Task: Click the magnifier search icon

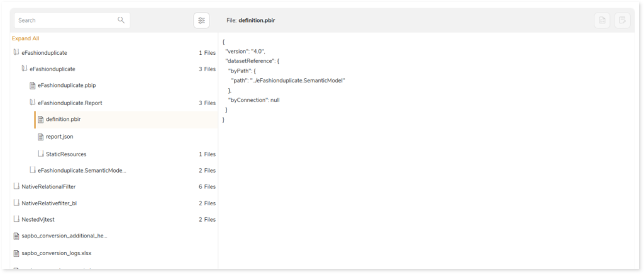Action: (121, 20)
